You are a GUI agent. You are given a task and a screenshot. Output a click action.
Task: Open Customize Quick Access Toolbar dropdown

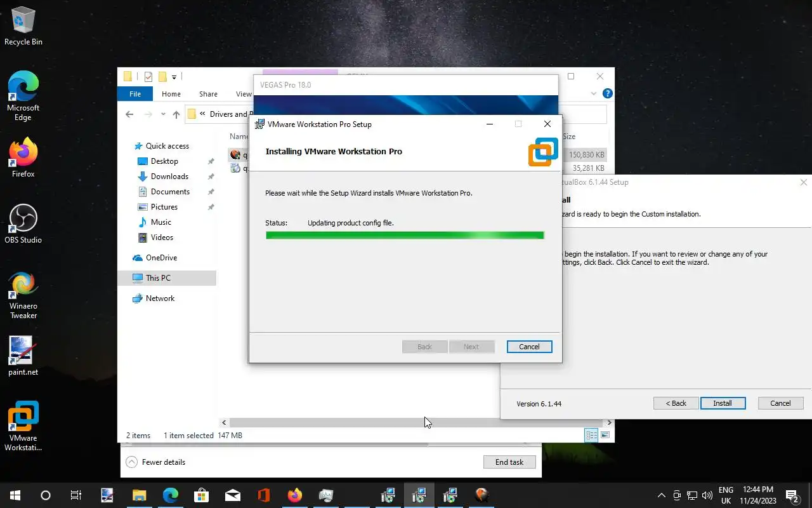[174, 77]
